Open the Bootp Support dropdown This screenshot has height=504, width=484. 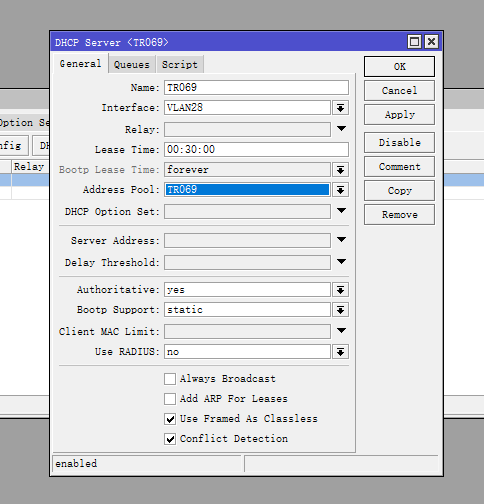click(340, 310)
